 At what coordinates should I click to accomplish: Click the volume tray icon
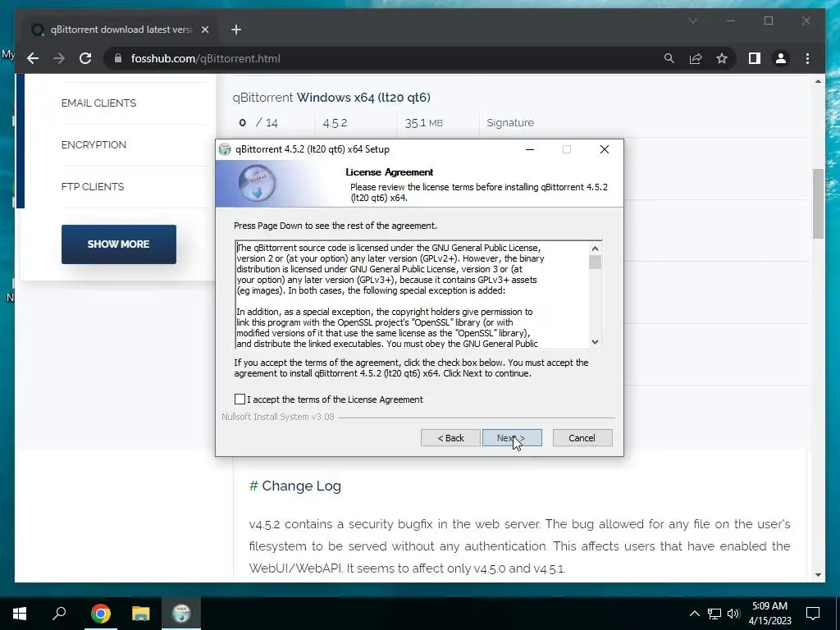click(733, 614)
